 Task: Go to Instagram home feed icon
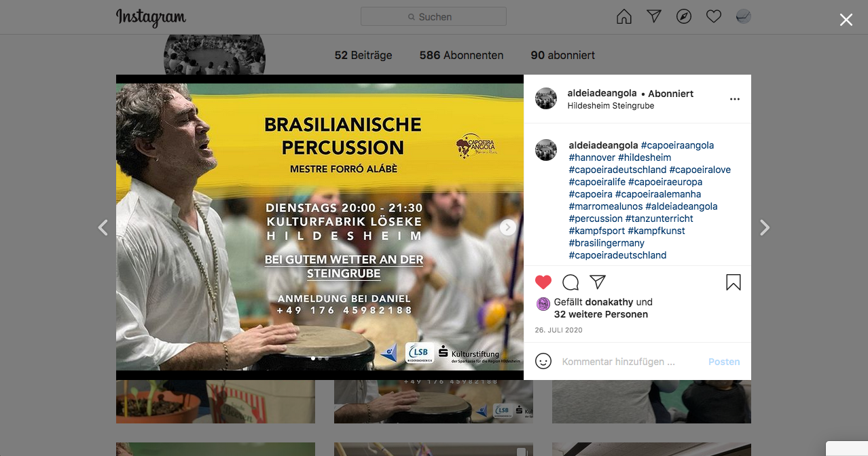point(623,17)
